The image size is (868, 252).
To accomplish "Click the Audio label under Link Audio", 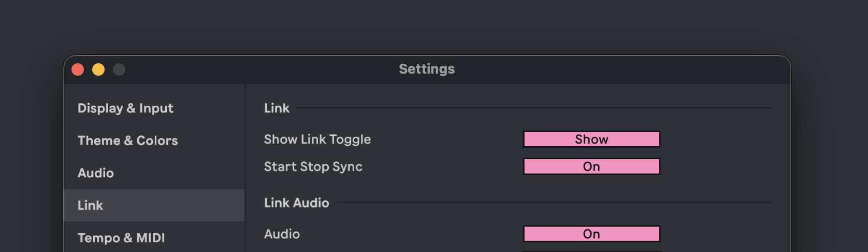I will click(282, 234).
